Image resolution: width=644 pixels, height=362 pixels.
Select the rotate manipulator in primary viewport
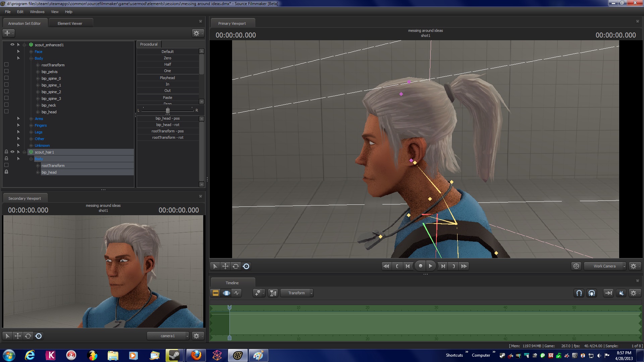tap(236, 266)
